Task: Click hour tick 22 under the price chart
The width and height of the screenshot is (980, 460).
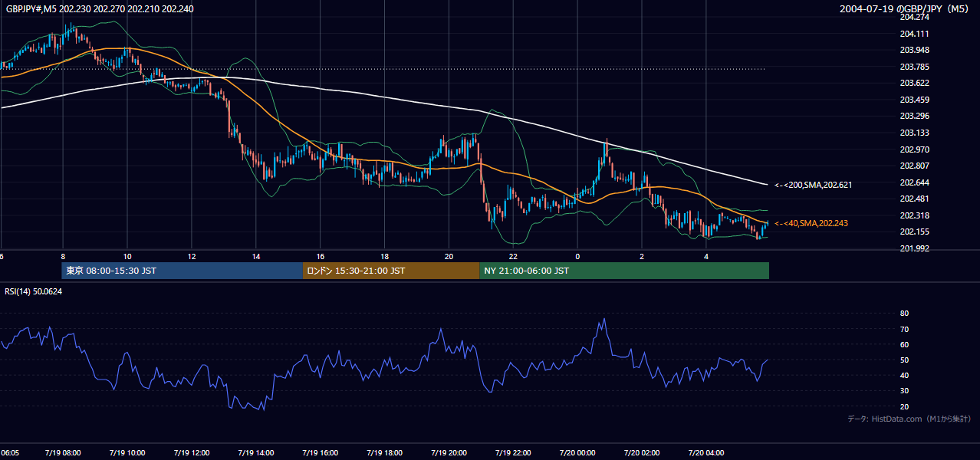Action: click(513, 256)
